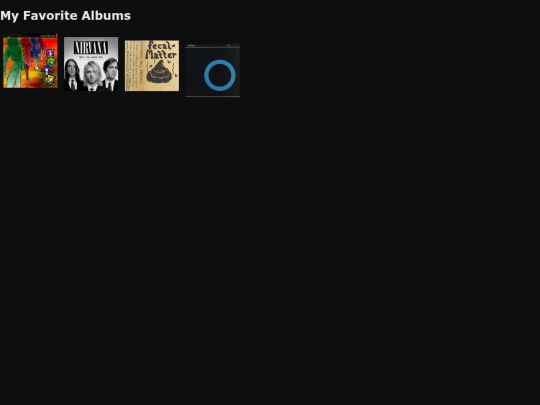Click the purple square icon on first cover

click(50, 53)
